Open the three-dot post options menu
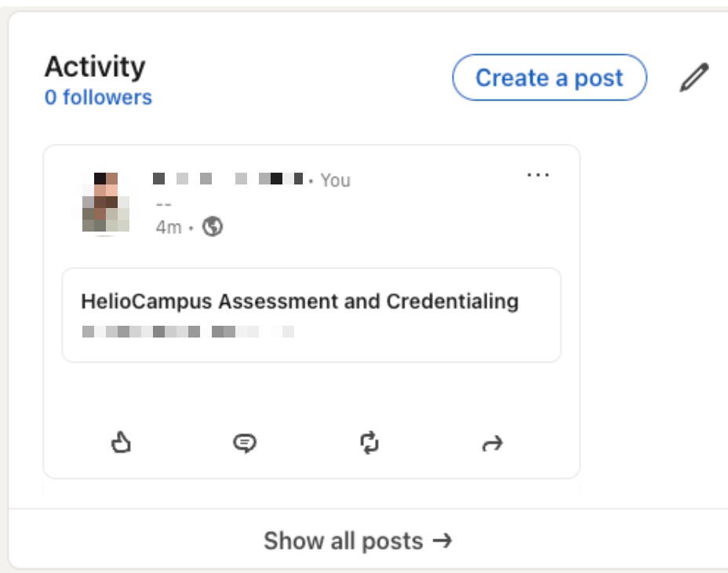This screenshot has width=728, height=573. tap(538, 175)
